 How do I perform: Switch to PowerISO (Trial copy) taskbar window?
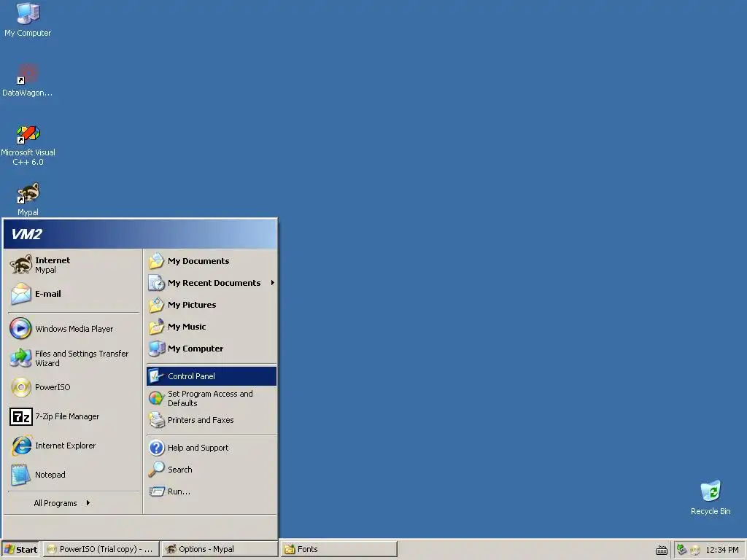click(x=101, y=549)
